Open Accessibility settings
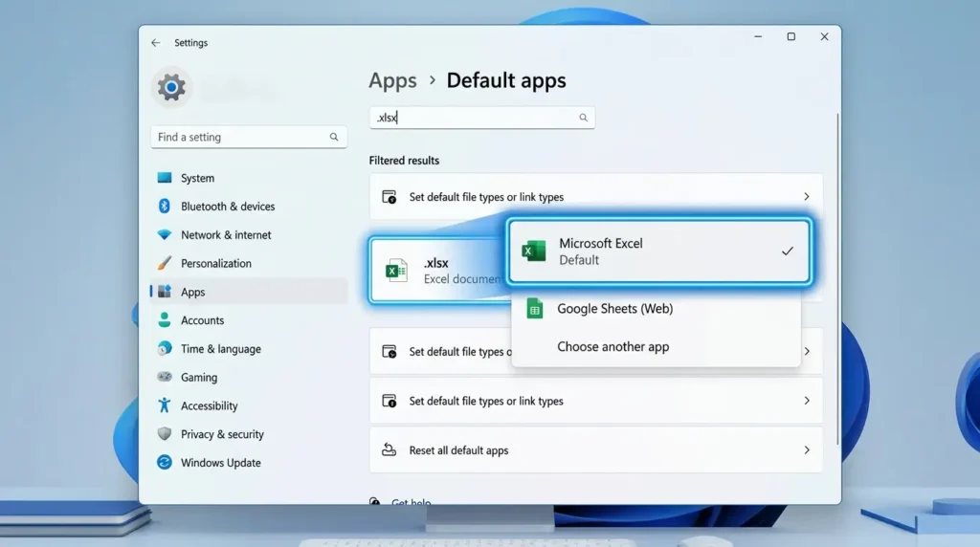980x547 pixels. point(249,405)
